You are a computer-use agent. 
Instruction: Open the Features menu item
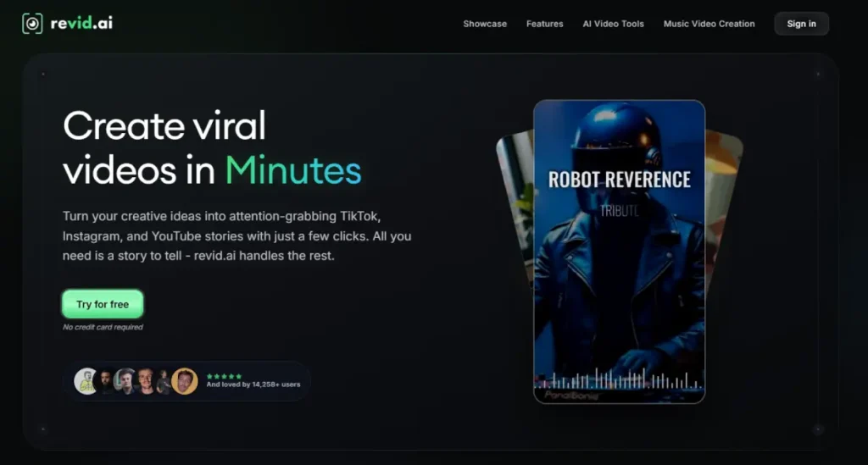tap(545, 24)
